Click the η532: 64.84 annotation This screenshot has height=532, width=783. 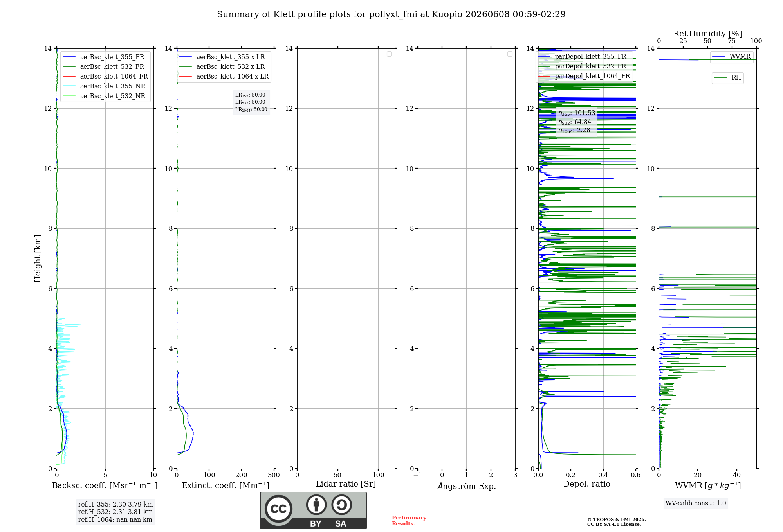[x=575, y=122]
